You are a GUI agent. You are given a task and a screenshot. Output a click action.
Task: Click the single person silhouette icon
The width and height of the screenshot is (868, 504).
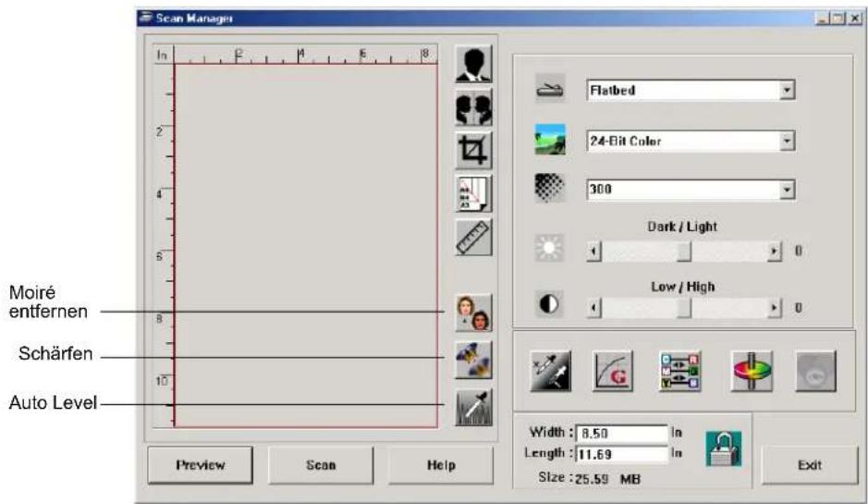coord(473,64)
